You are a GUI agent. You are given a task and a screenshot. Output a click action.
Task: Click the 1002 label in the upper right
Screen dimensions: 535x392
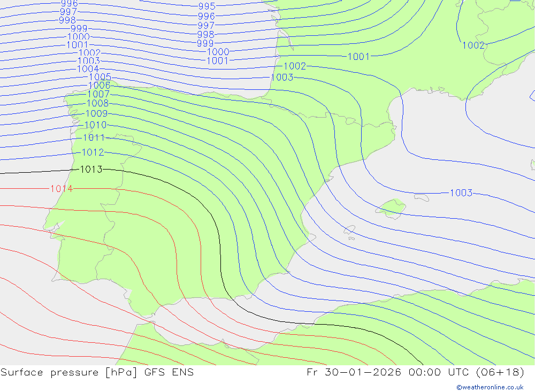[473, 45]
